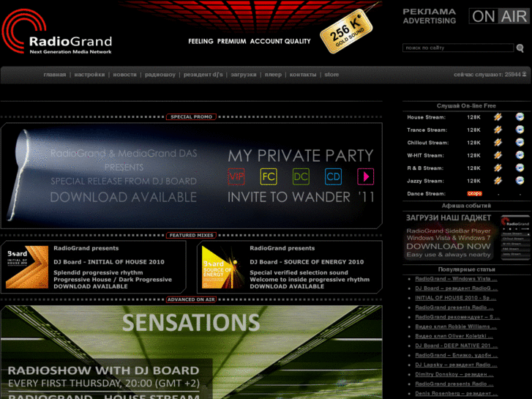Open House Stream in Winamp
The width and height of the screenshot is (532, 399).
coord(498,117)
